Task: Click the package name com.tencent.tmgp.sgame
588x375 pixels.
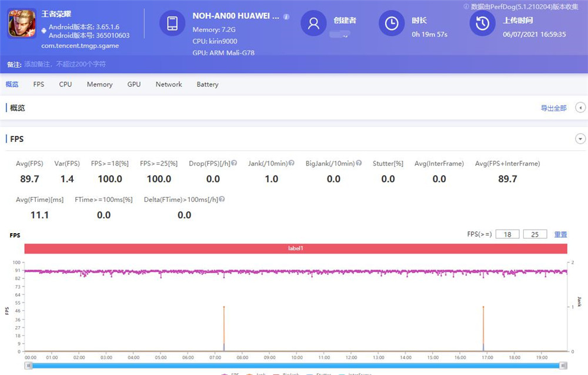Action: (x=80, y=46)
